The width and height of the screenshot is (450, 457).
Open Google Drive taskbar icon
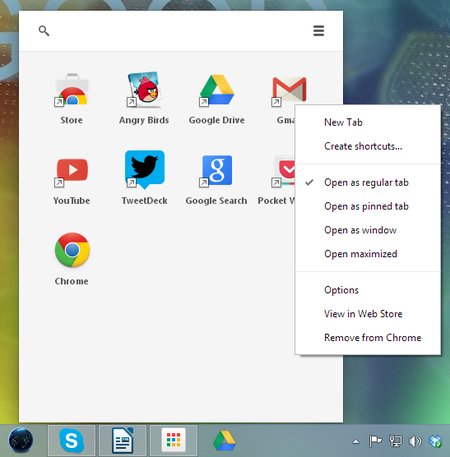point(224,441)
